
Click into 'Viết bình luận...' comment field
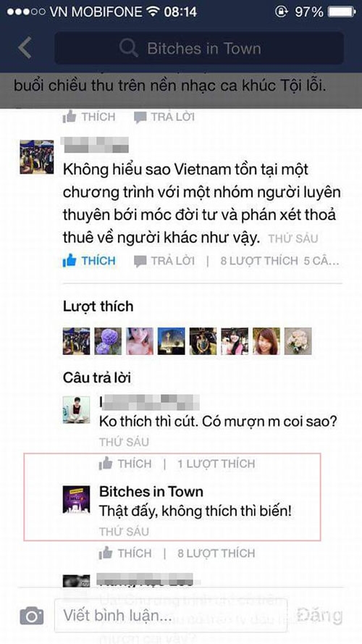coord(171,615)
